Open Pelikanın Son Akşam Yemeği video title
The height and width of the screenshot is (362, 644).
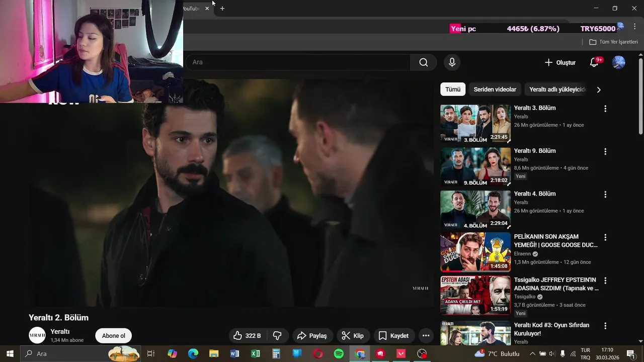coord(555,241)
